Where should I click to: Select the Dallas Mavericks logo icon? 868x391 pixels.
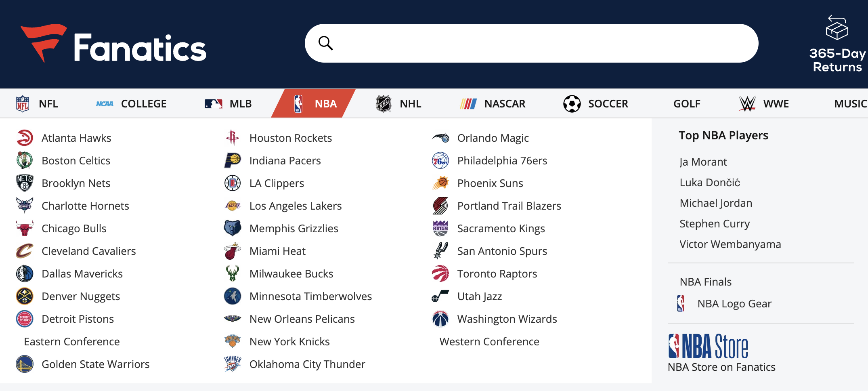coord(25,273)
